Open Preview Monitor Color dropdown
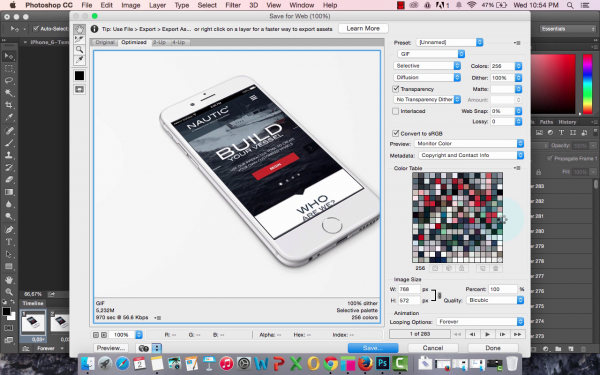Screen dimensions: 600x375 (469, 143)
